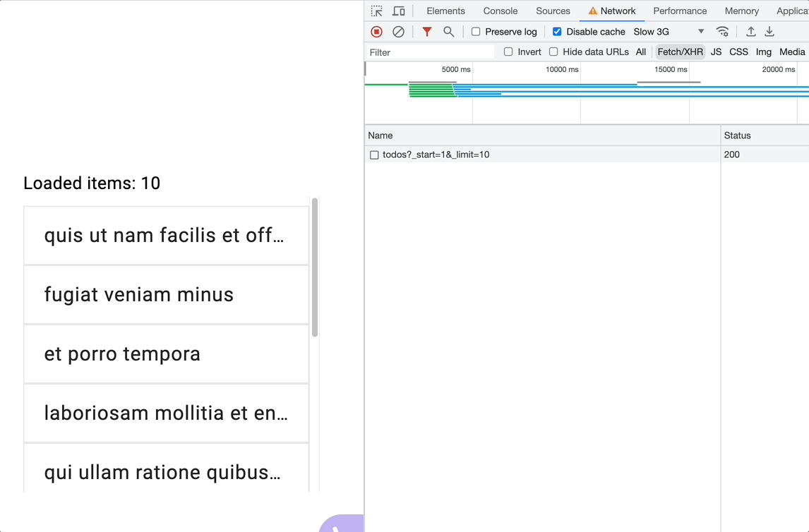Open the network search panel
Viewport: 809px width, 532px height.
448,32
